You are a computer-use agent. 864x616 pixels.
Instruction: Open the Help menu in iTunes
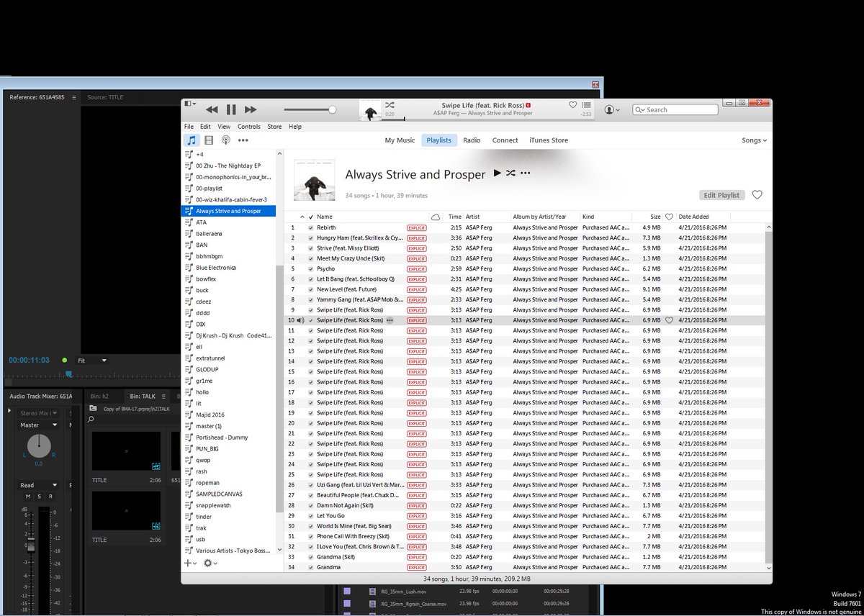pos(295,127)
